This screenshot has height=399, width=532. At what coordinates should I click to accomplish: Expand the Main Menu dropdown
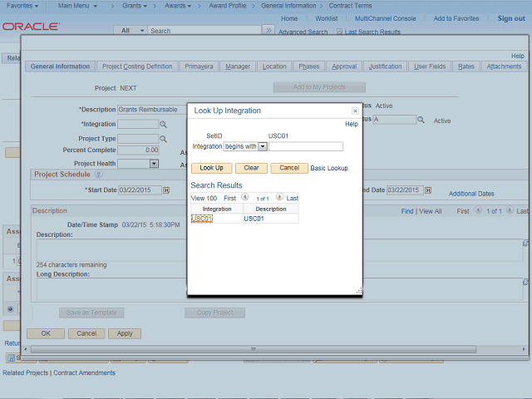[77, 6]
